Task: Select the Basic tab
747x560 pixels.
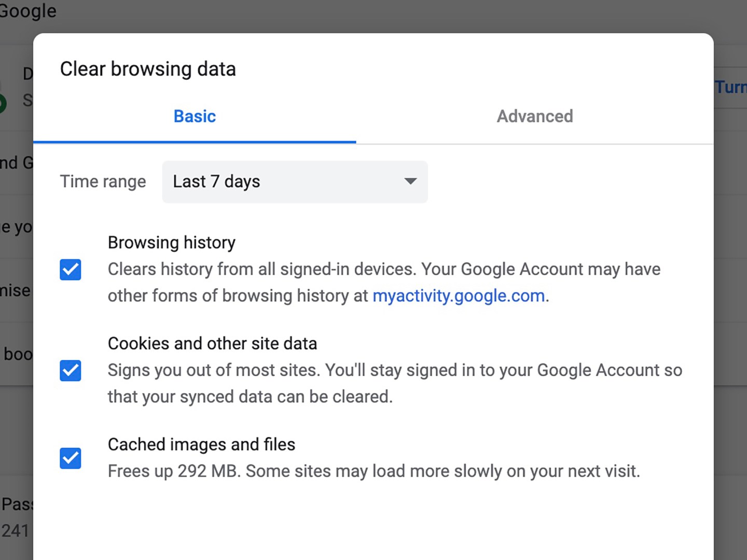Action: coord(195,116)
